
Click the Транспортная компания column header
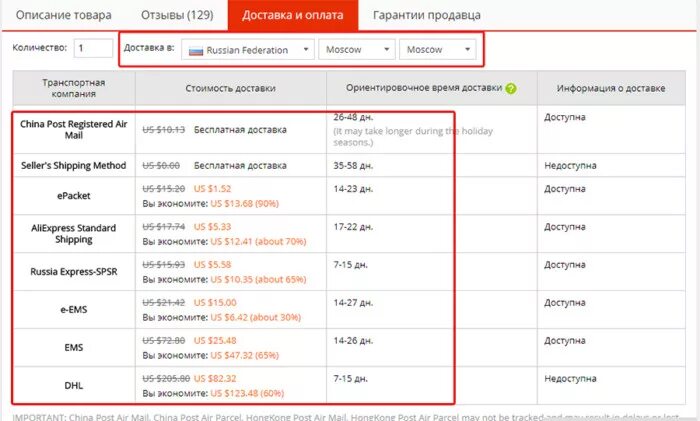pos(74,88)
